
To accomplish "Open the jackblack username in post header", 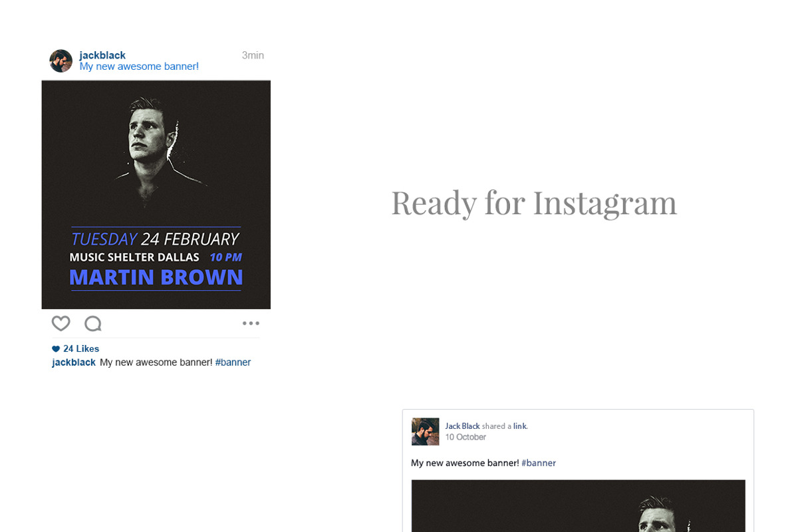I will [102, 55].
